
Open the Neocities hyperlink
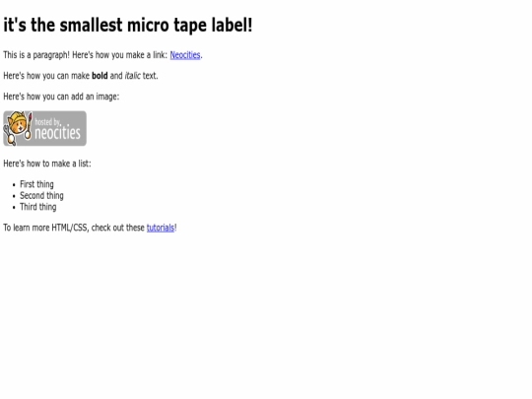(x=185, y=55)
